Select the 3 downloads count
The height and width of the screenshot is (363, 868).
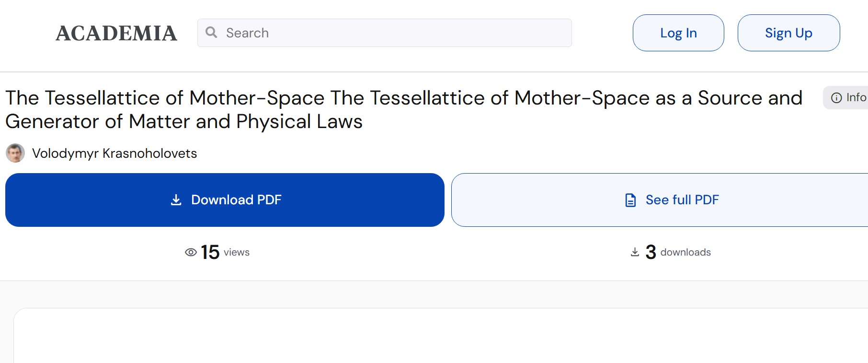651,252
